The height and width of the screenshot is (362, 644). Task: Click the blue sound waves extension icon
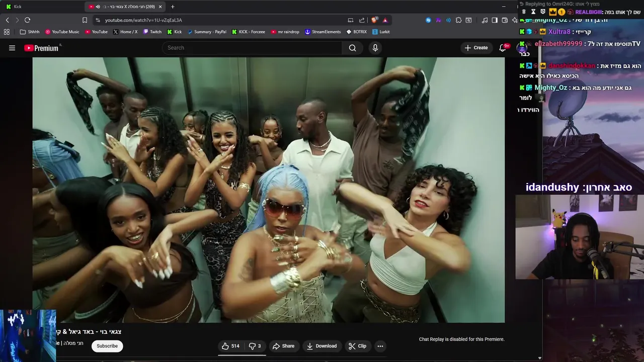click(448, 20)
